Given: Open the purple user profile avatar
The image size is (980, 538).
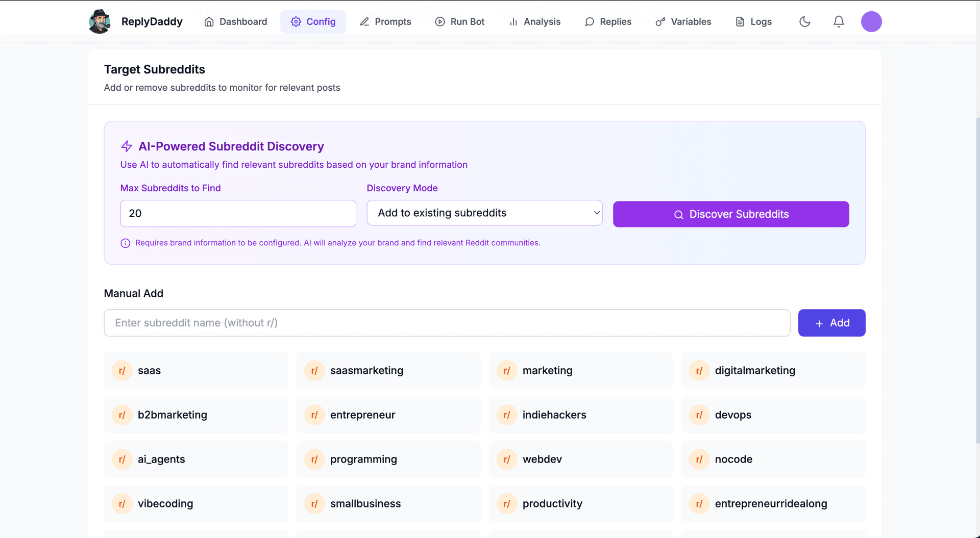Looking at the screenshot, I should tap(871, 21).
